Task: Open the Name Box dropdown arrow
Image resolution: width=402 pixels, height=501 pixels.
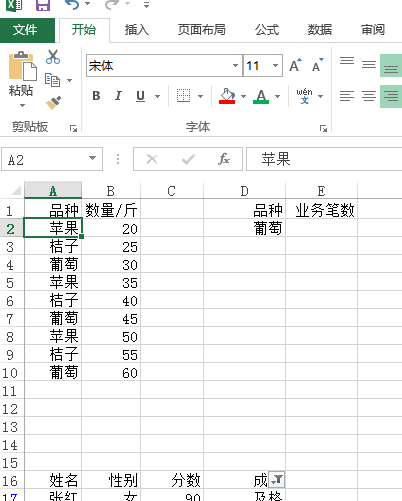Action: [x=92, y=158]
